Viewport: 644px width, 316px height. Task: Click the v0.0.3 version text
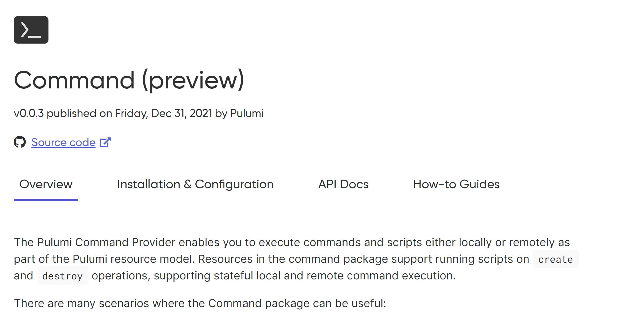(29, 113)
